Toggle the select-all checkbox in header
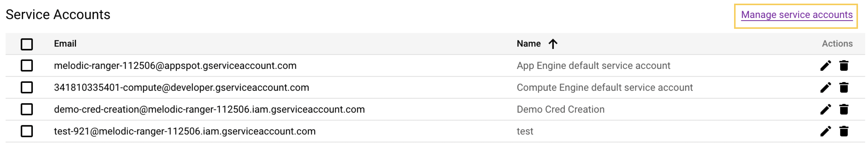Screen dimensions: 868x145 click(x=27, y=44)
